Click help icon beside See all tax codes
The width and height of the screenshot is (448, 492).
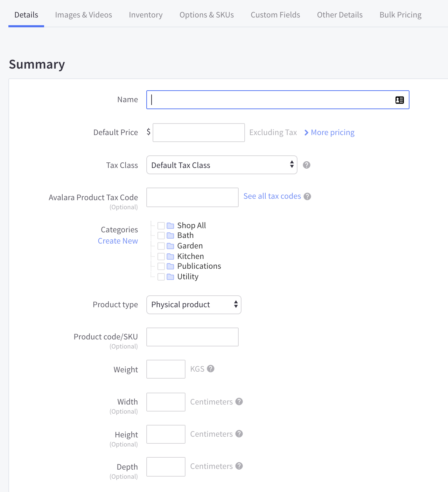(307, 196)
